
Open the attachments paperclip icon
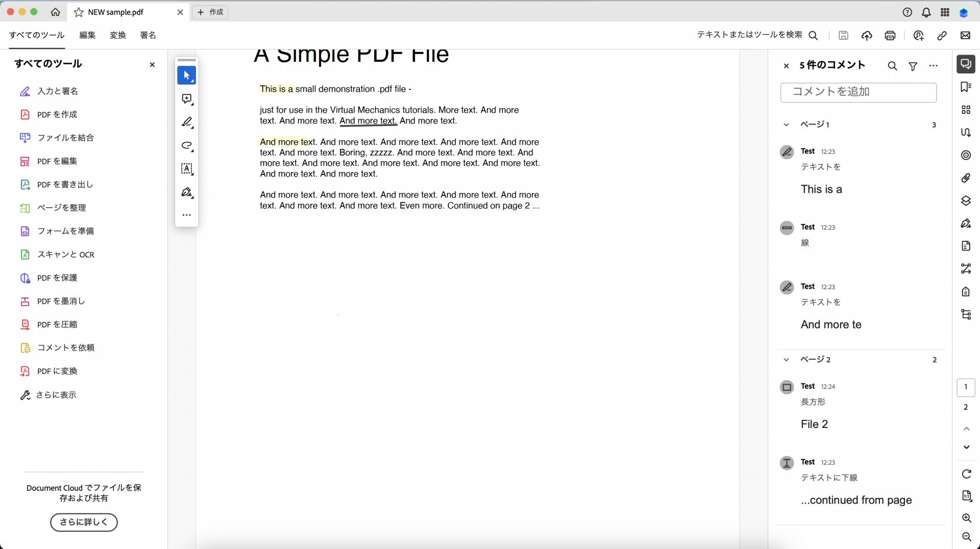coord(966,178)
